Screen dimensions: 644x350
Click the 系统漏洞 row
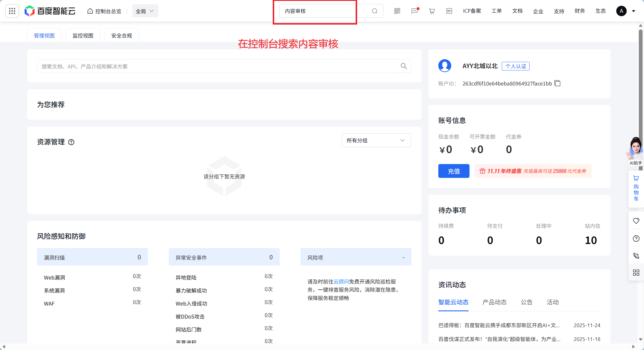pos(92,290)
